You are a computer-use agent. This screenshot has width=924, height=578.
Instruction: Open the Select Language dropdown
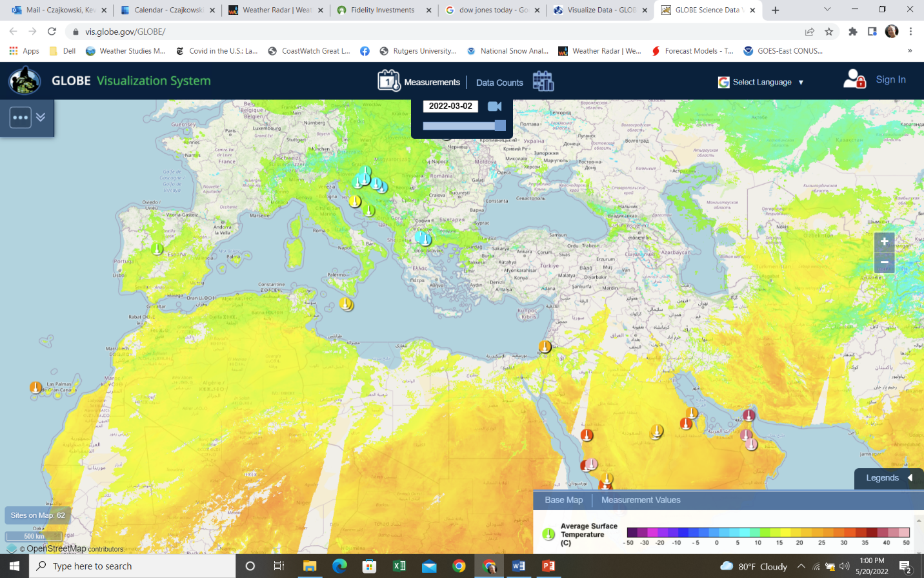(761, 82)
